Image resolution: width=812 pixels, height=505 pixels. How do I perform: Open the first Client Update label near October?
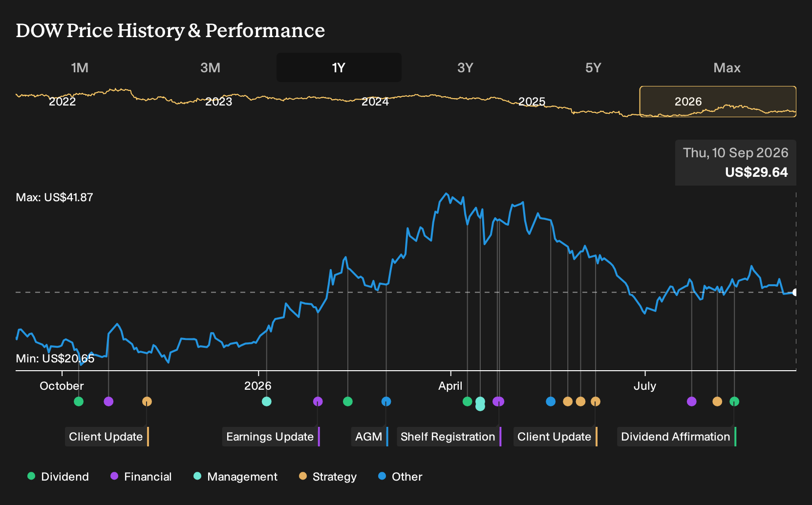point(107,437)
